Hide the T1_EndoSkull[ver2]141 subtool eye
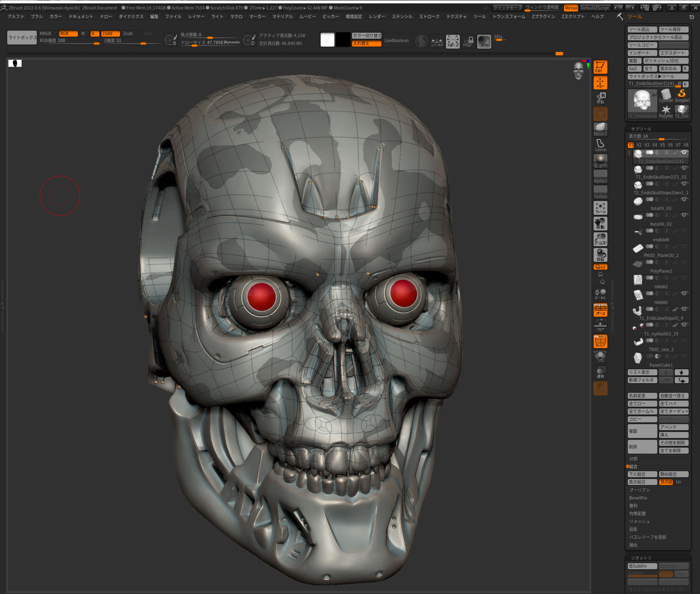The width and height of the screenshot is (700, 594). pyautogui.click(x=684, y=153)
